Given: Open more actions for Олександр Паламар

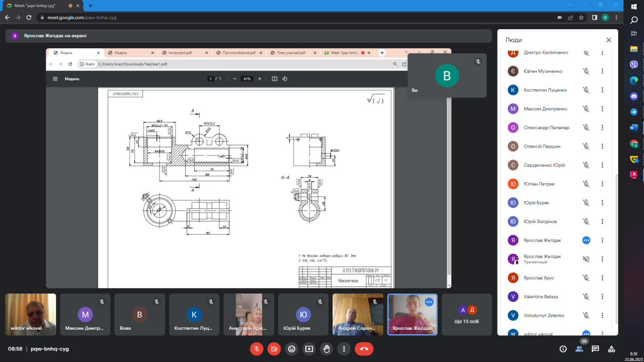Looking at the screenshot, I should point(602,127).
